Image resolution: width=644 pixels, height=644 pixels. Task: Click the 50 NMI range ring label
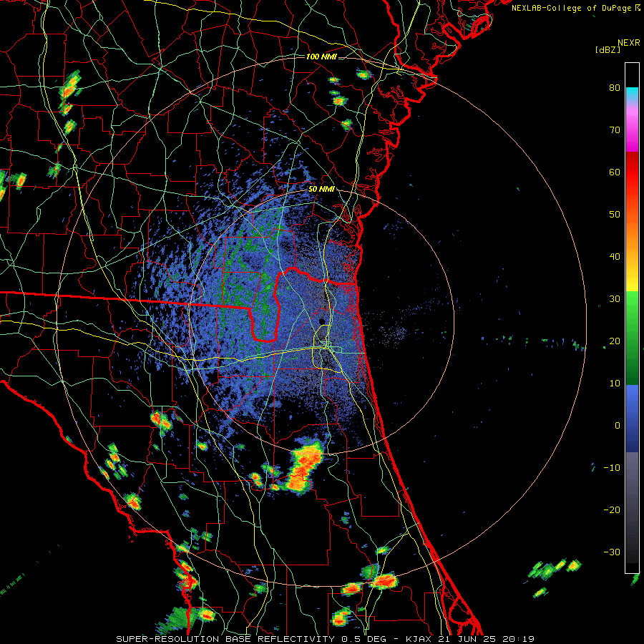321,189
